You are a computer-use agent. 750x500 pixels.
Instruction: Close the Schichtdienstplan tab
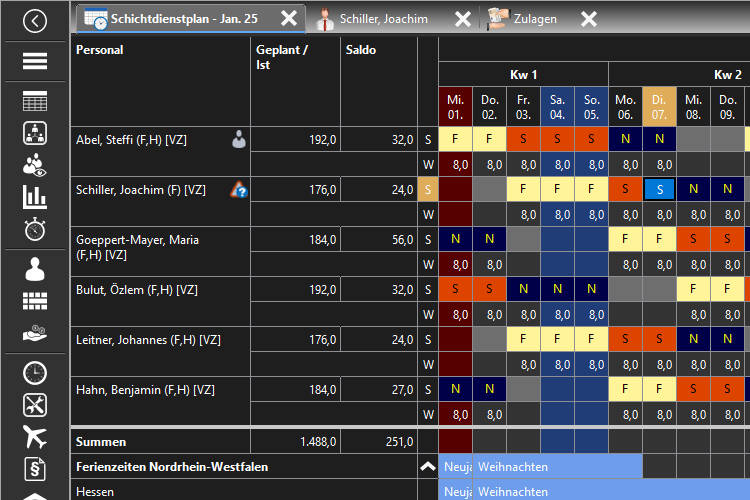pyautogui.click(x=288, y=19)
